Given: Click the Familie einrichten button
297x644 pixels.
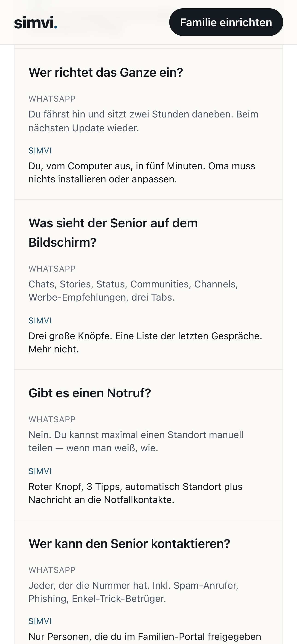Looking at the screenshot, I should click(x=226, y=22).
